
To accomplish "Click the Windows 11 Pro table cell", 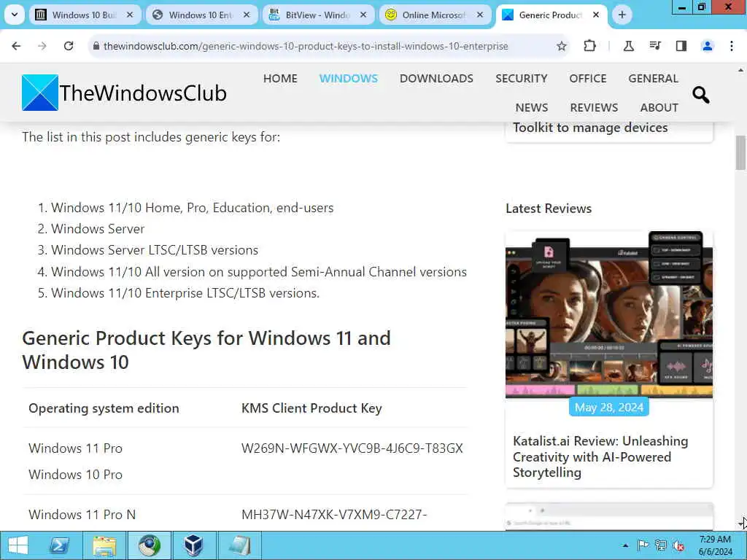I will pyautogui.click(x=75, y=448).
